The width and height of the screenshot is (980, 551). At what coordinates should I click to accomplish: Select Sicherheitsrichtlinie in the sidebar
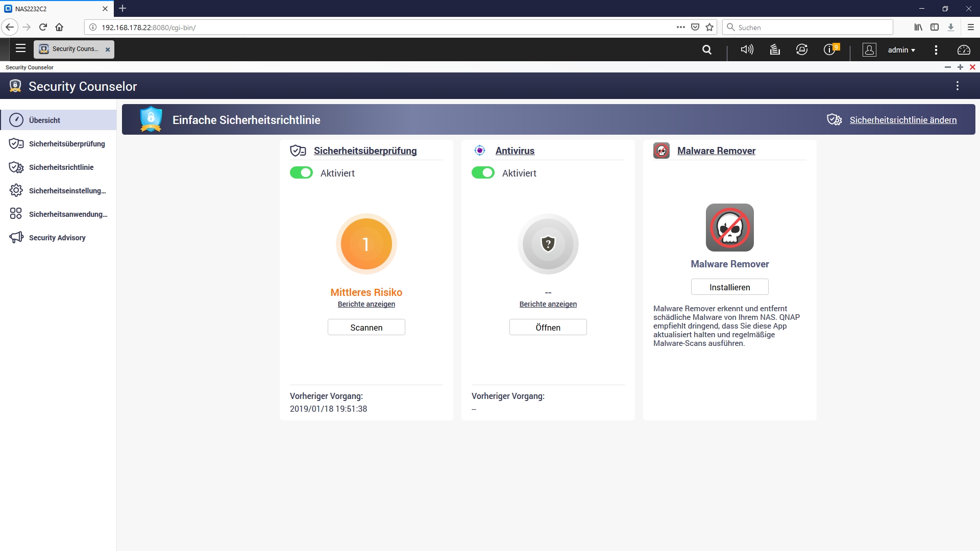61,167
